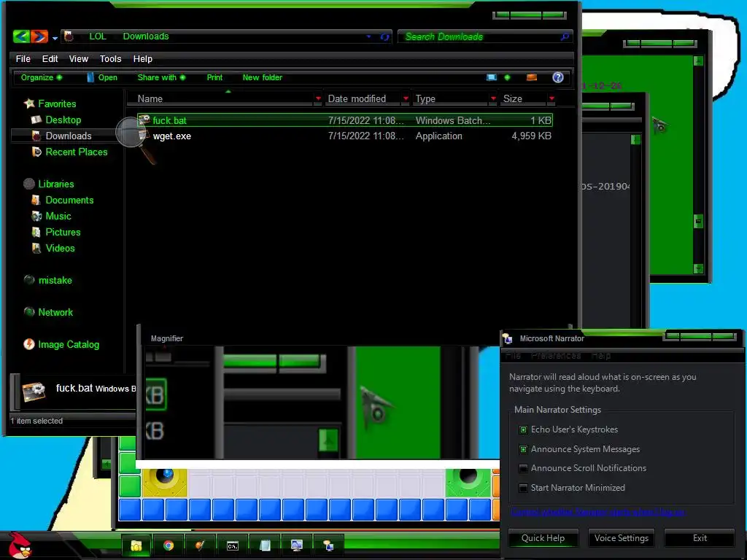
Task: Click the Microsoft Narrator title icon
Action: [x=508, y=338]
